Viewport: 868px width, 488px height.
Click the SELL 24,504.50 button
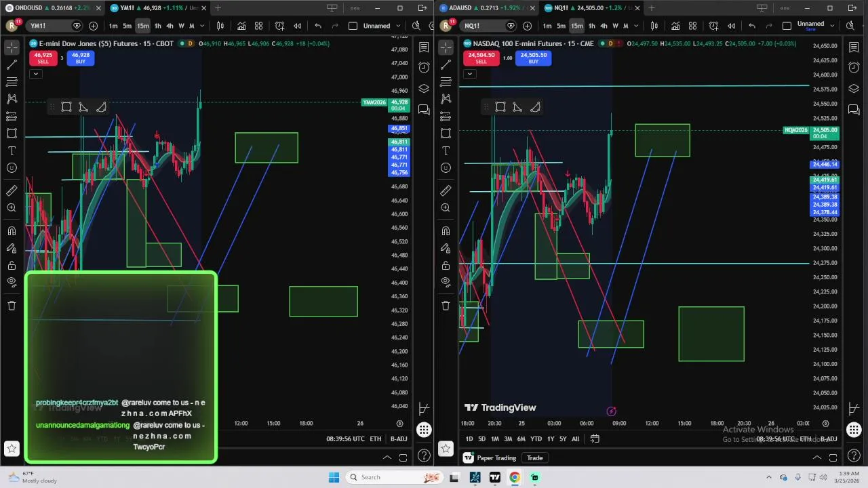click(481, 58)
